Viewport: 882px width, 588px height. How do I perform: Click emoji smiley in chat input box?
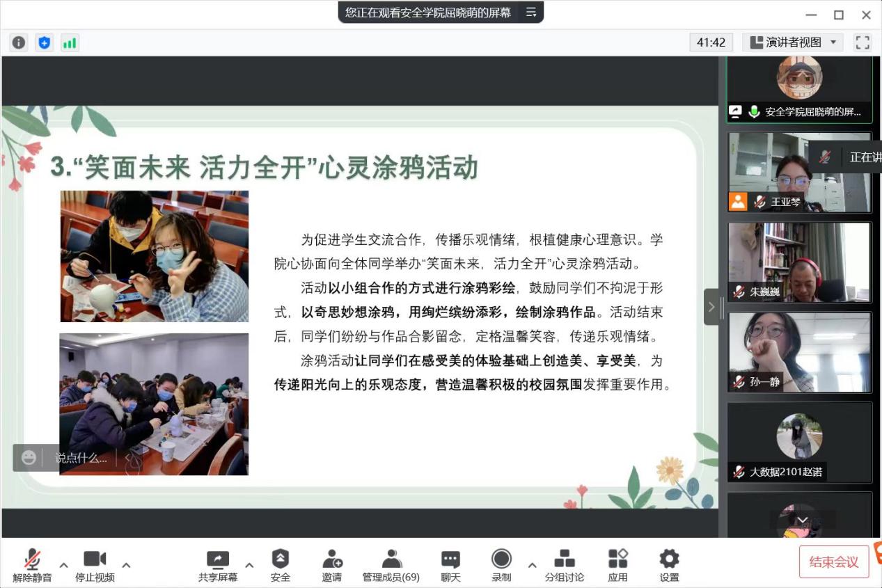click(x=29, y=457)
